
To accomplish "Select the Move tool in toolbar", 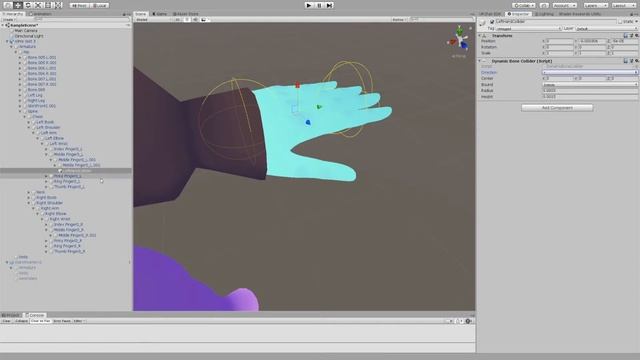I will pyautogui.click(x=18, y=5).
